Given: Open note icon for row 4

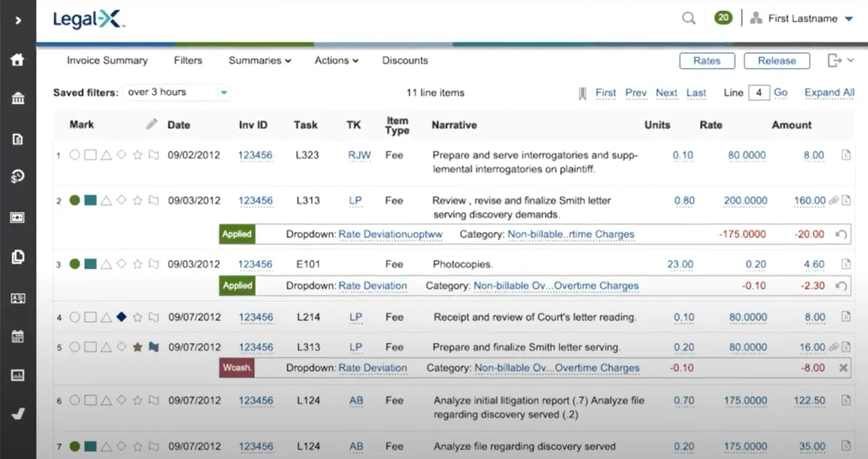Looking at the screenshot, I should click(x=846, y=316).
